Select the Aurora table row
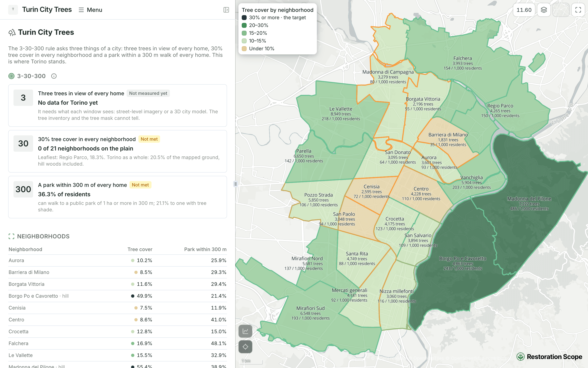This screenshot has width=588, height=368. point(117,260)
